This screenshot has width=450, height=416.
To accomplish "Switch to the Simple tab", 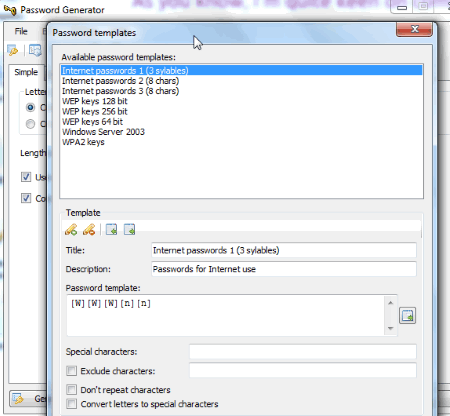I will point(26,72).
